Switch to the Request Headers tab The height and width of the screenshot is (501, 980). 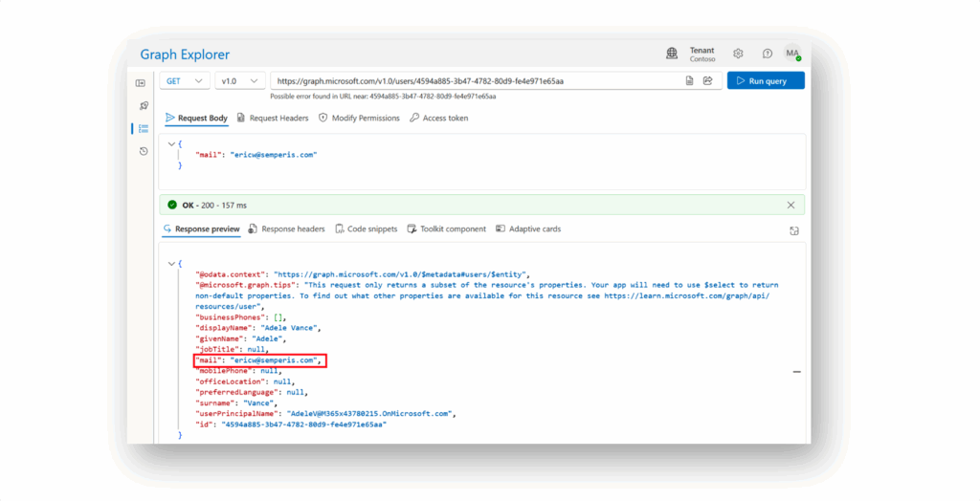pos(273,118)
